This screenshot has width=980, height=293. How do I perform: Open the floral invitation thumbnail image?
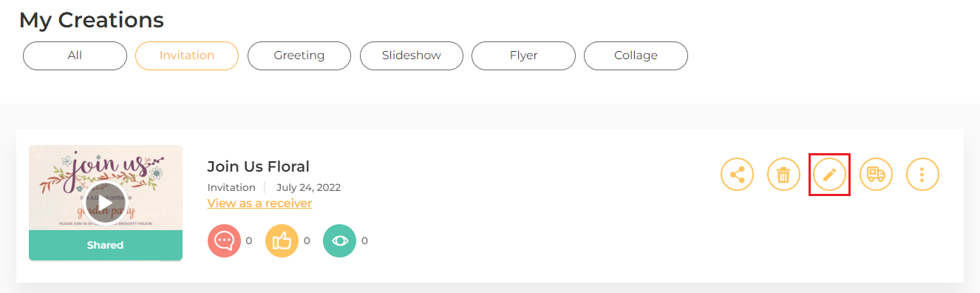[x=106, y=188]
